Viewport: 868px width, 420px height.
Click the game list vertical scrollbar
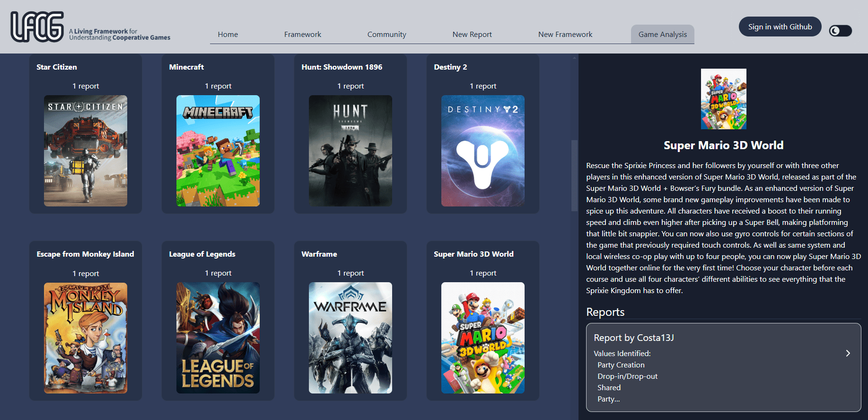pos(574,175)
